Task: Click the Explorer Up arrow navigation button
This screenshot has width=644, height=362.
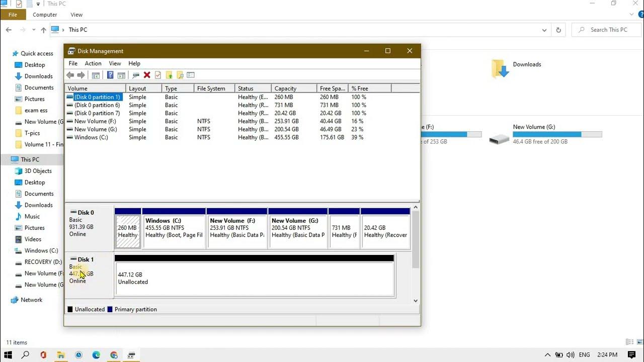Action: click(x=43, y=30)
